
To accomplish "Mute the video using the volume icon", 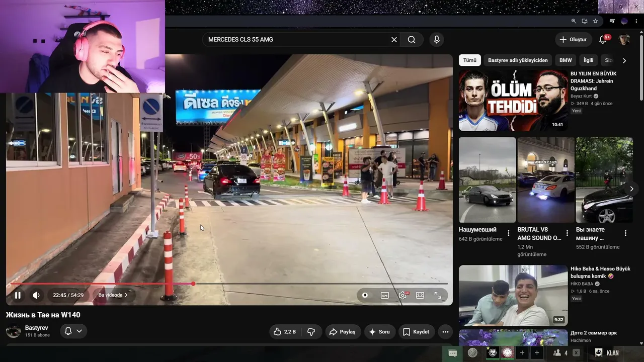I will pyautogui.click(x=36, y=295).
